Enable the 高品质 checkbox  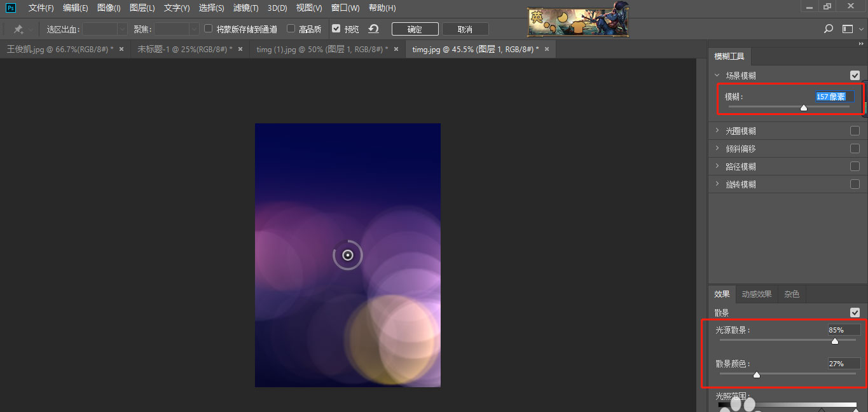pos(291,29)
